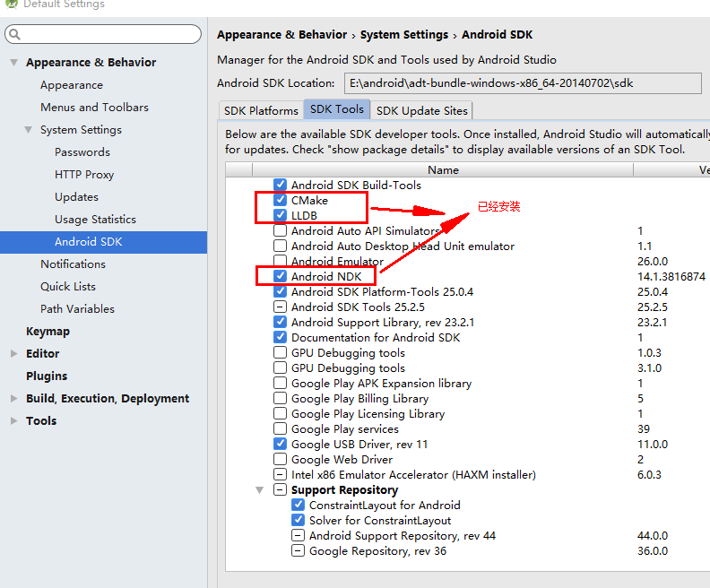Click the Google Play services version 39
Screen dimensions: 710x588
coord(644,429)
